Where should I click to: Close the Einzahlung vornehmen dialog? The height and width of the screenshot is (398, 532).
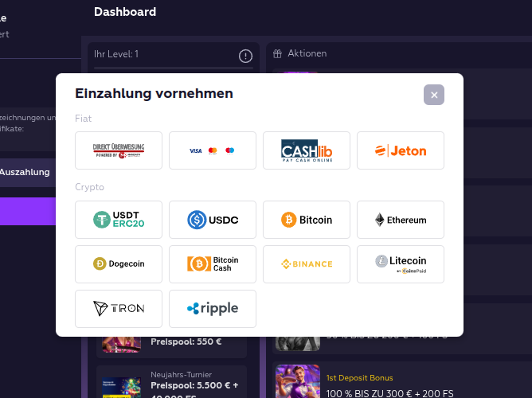click(434, 95)
